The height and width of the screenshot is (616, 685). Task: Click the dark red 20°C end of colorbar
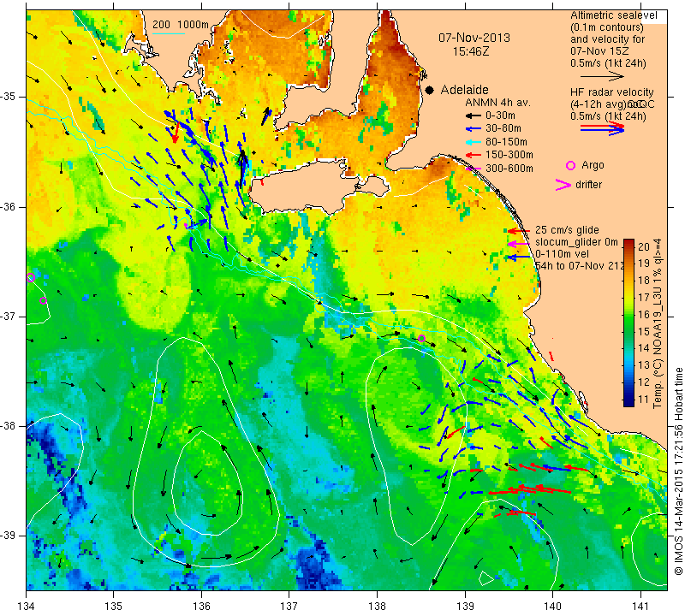[x=628, y=243]
